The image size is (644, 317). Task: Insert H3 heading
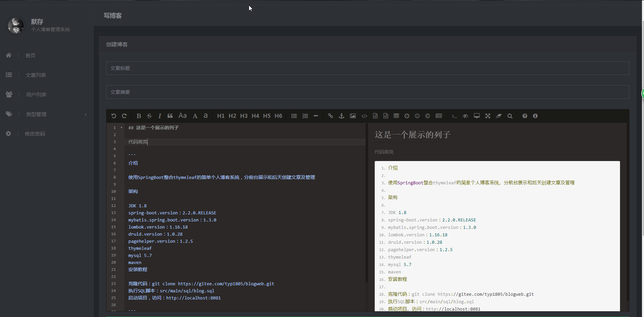(244, 116)
